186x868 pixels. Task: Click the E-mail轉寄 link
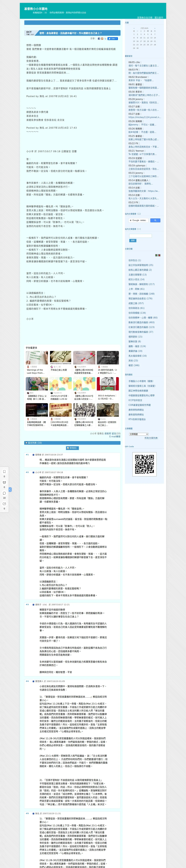pos(115,437)
